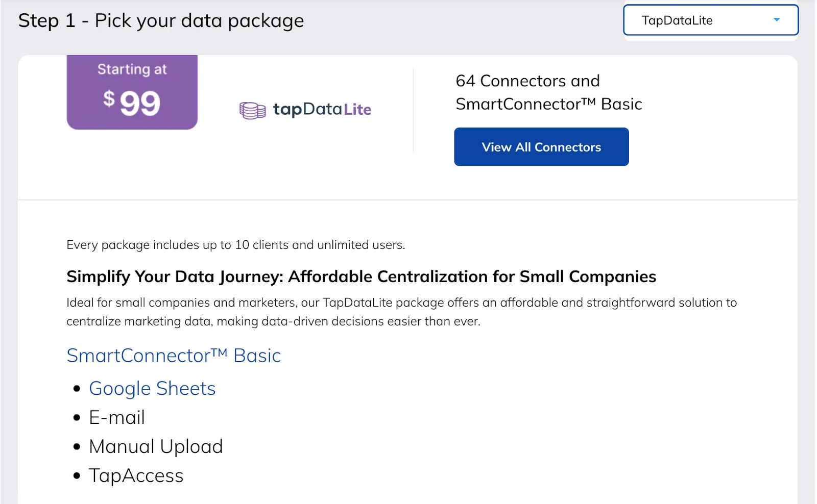
Task: Click the Starting at label on price badge
Action: click(132, 69)
